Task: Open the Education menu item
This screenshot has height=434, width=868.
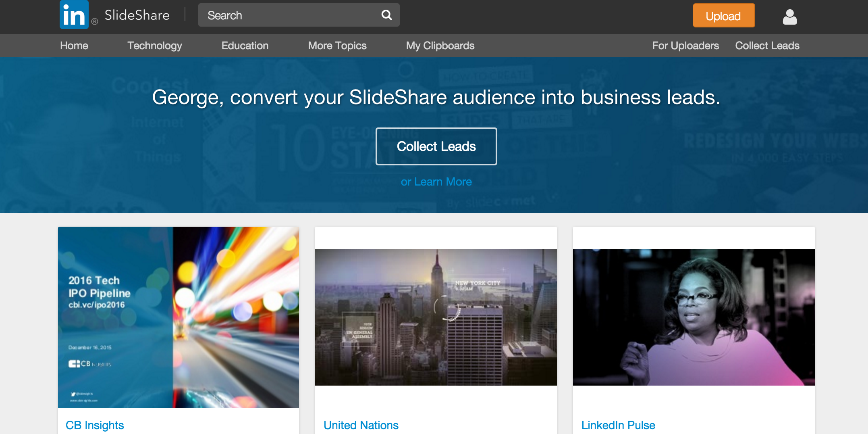Action: pos(245,46)
